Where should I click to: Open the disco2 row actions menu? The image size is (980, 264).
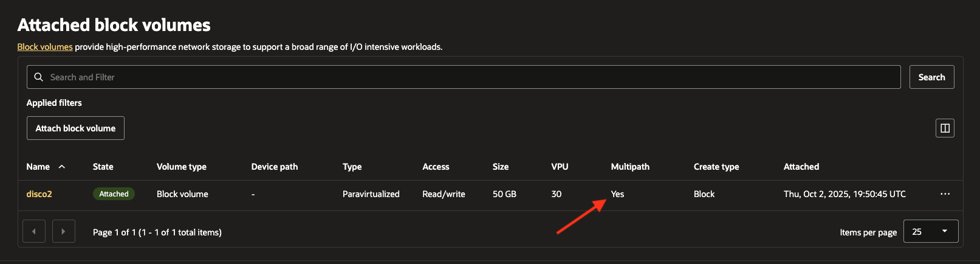click(945, 194)
